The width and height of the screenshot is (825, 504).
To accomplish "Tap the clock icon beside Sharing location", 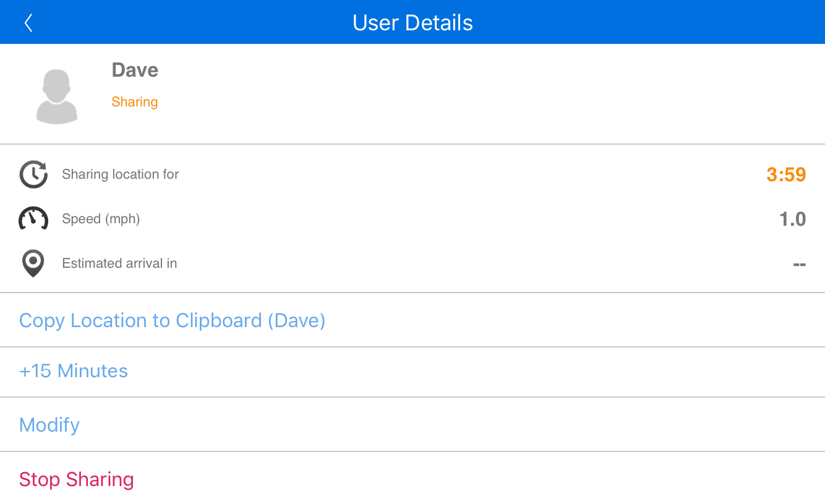I will click(x=33, y=174).
